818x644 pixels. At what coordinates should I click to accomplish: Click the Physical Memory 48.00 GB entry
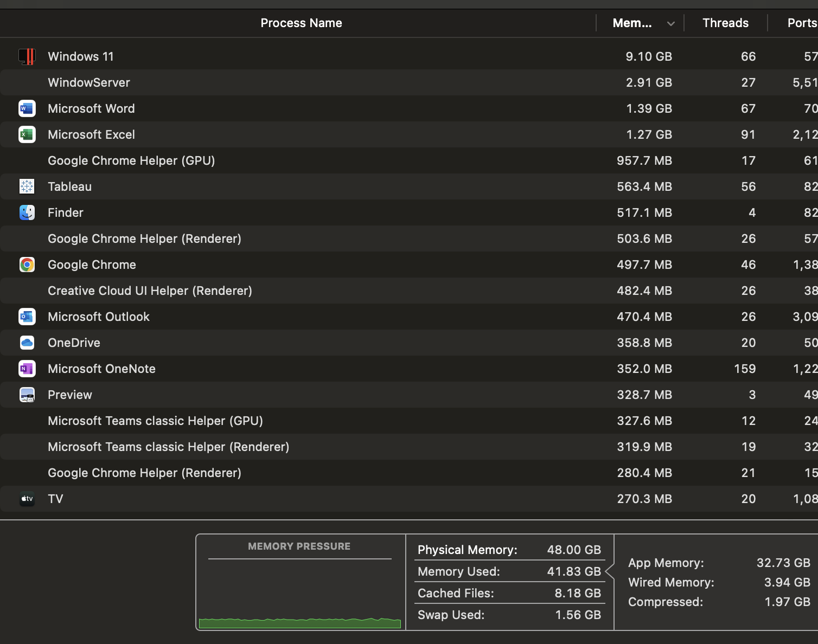(509, 550)
